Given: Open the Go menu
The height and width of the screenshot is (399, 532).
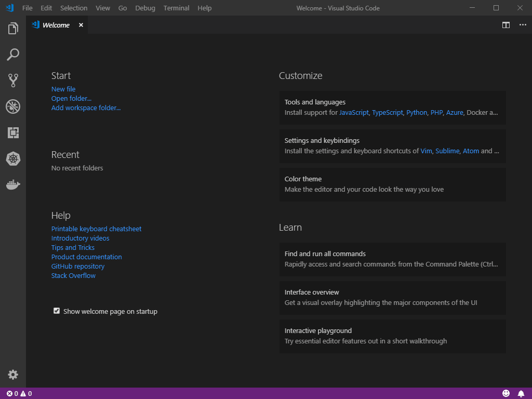Looking at the screenshot, I should pyautogui.click(x=123, y=8).
